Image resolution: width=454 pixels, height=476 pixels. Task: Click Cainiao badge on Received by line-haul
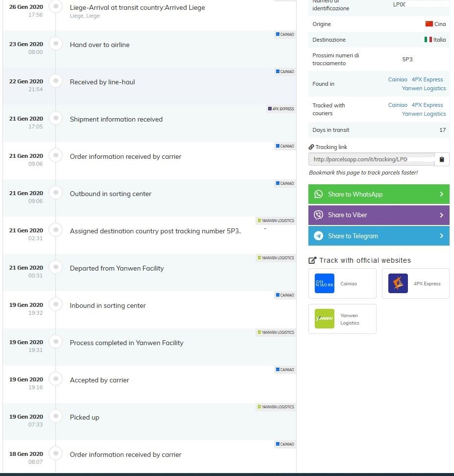(285, 72)
